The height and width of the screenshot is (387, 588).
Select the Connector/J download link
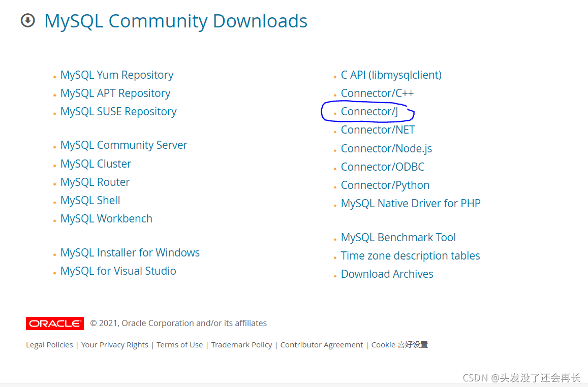coord(369,112)
